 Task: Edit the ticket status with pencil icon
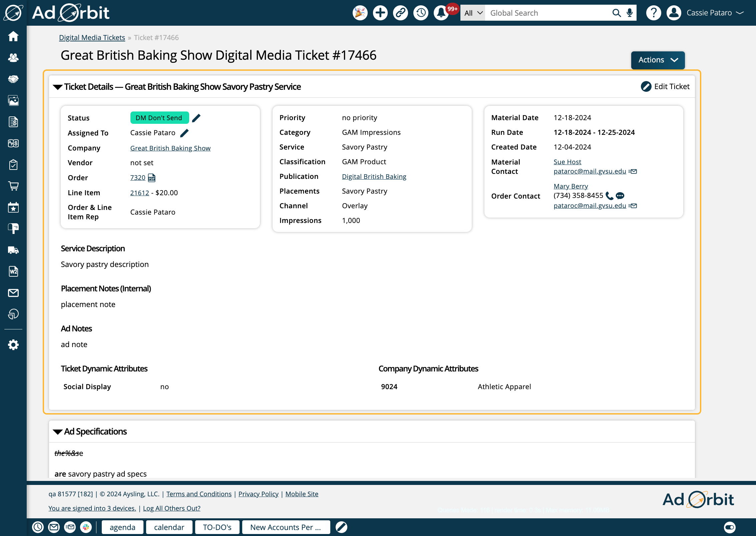(197, 118)
